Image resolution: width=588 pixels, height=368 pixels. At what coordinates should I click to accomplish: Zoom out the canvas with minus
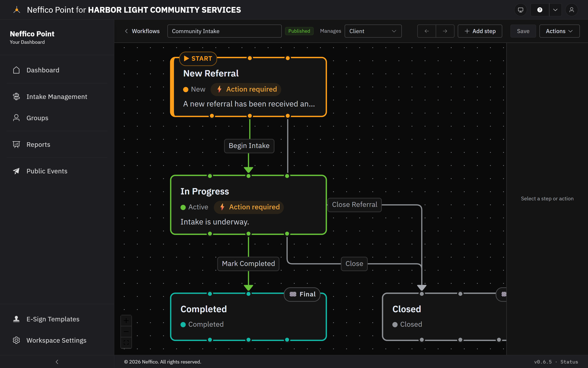(126, 332)
